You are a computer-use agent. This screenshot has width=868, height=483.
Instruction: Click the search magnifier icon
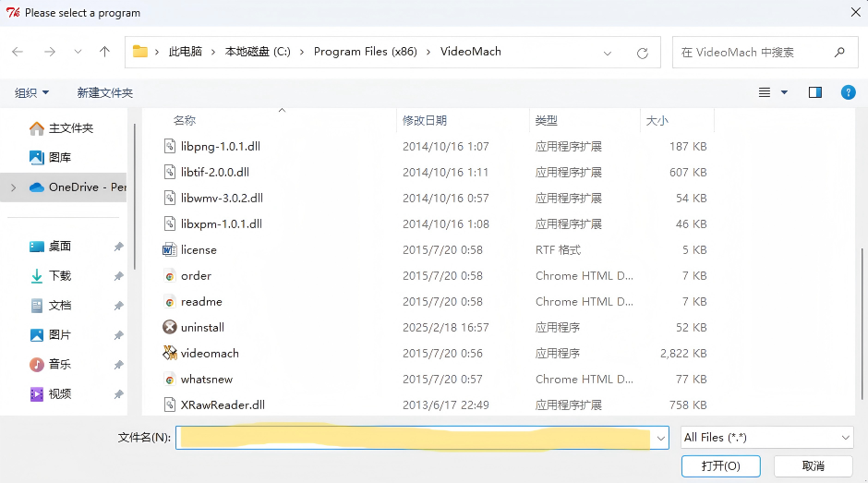[x=839, y=52]
